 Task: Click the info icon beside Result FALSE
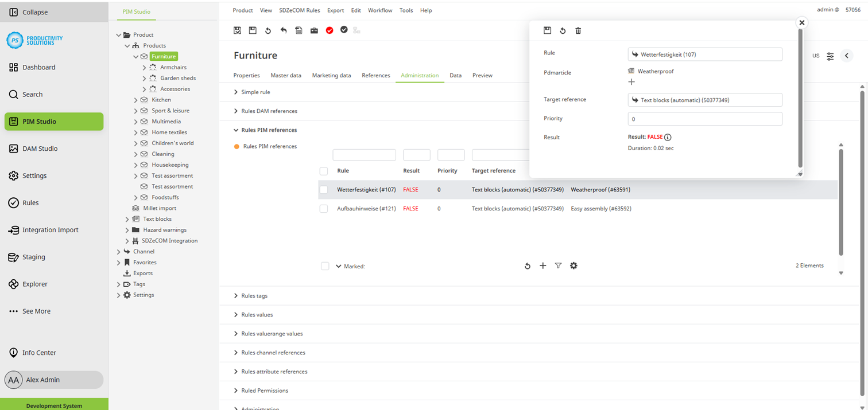point(668,138)
